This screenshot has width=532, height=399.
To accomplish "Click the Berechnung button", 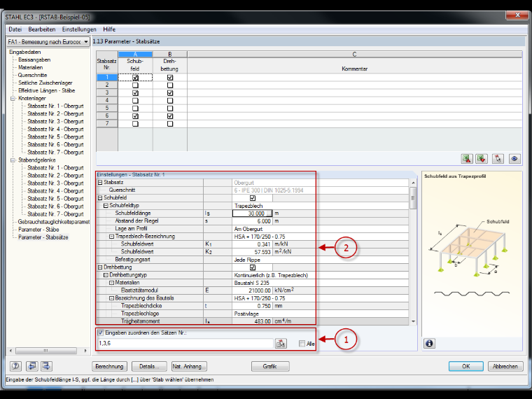I will [x=109, y=366].
